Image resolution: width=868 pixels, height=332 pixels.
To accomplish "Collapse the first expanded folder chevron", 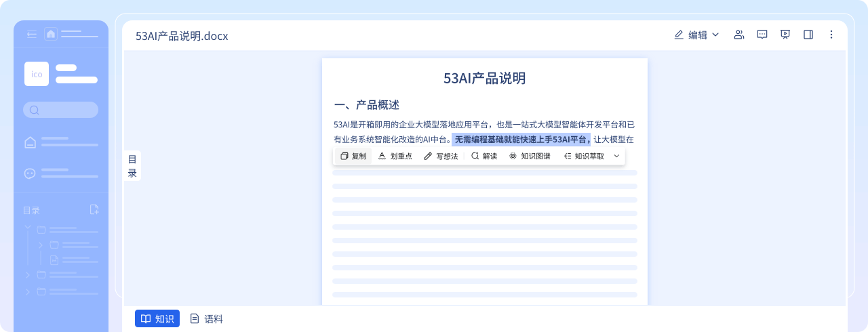I will tap(28, 228).
